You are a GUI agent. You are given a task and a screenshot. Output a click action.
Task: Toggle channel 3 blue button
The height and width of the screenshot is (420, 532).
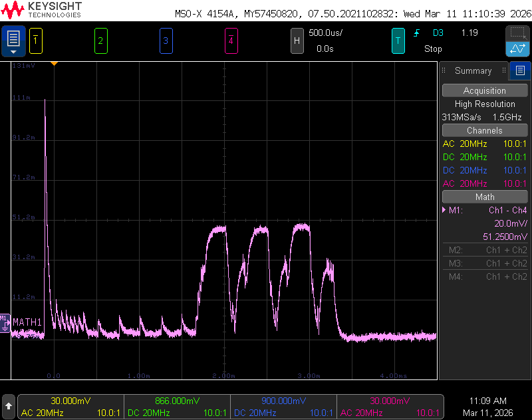pyautogui.click(x=166, y=41)
